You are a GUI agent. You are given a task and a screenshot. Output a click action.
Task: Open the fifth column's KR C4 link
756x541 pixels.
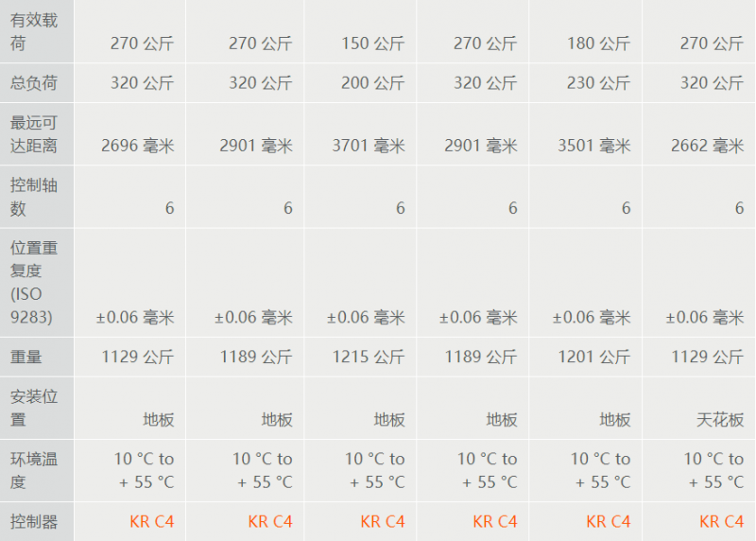click(608, 522)
